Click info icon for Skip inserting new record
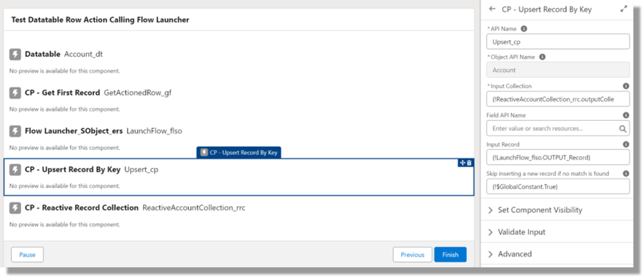 point(626,173)
